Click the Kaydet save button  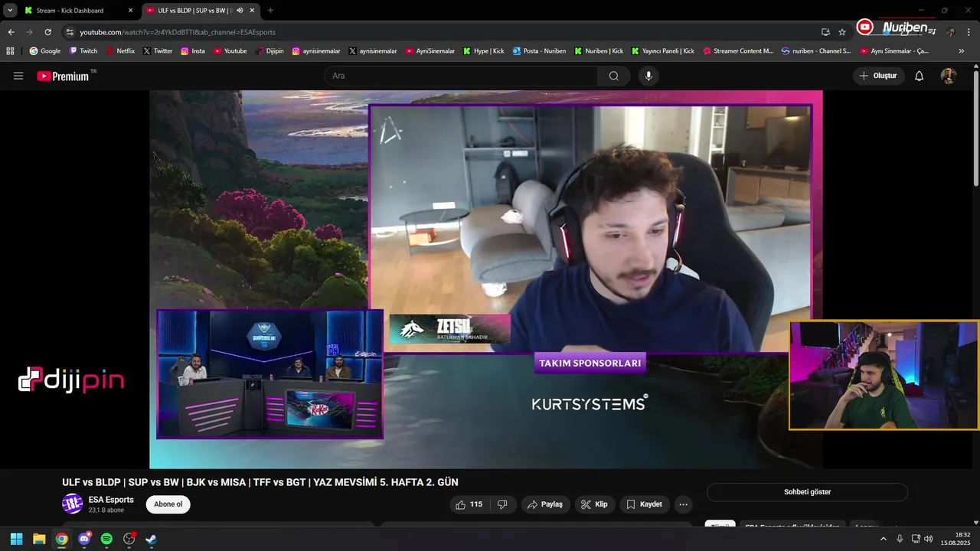645,504
